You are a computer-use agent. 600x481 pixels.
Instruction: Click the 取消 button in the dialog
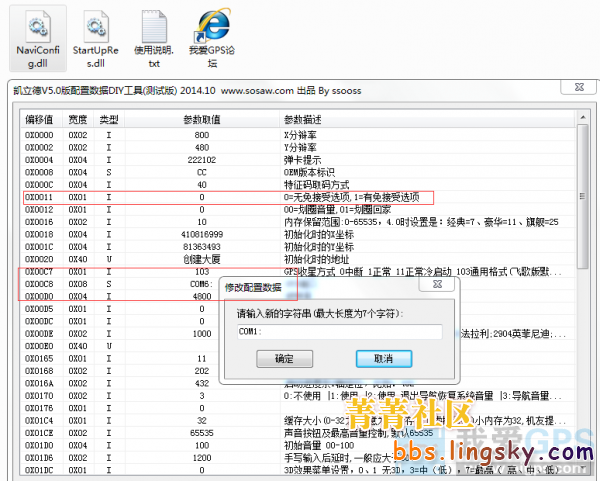384,359
